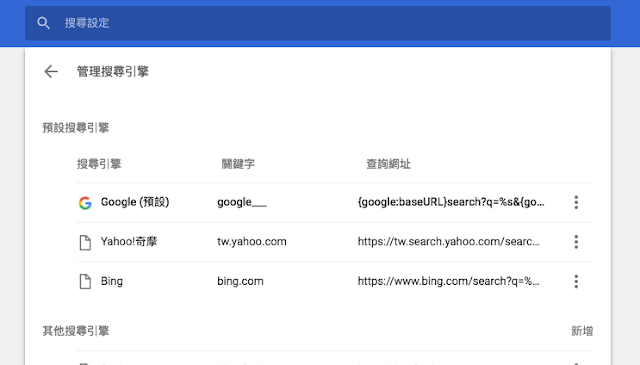Click the 關鍵字 column header
This screenshot has height=365, width=640.
238,164
